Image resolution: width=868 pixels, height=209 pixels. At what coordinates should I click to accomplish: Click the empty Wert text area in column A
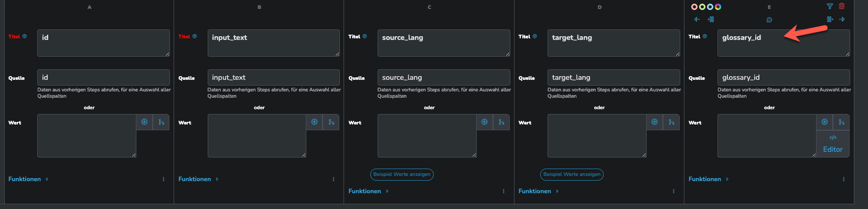[x=87, y=136]
